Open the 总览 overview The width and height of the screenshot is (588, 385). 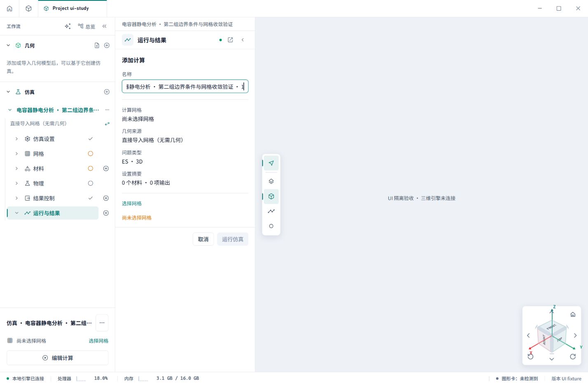point(86,26)
